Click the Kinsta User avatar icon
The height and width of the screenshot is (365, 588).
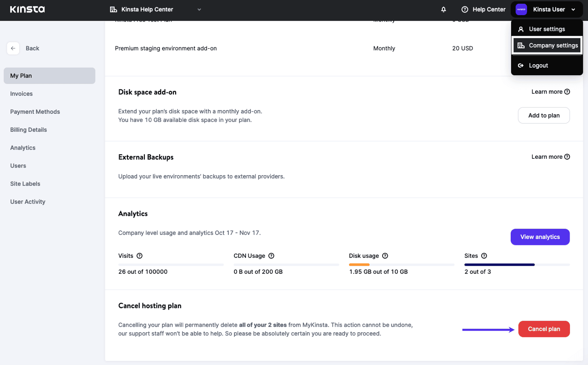(x=521, y=9)
